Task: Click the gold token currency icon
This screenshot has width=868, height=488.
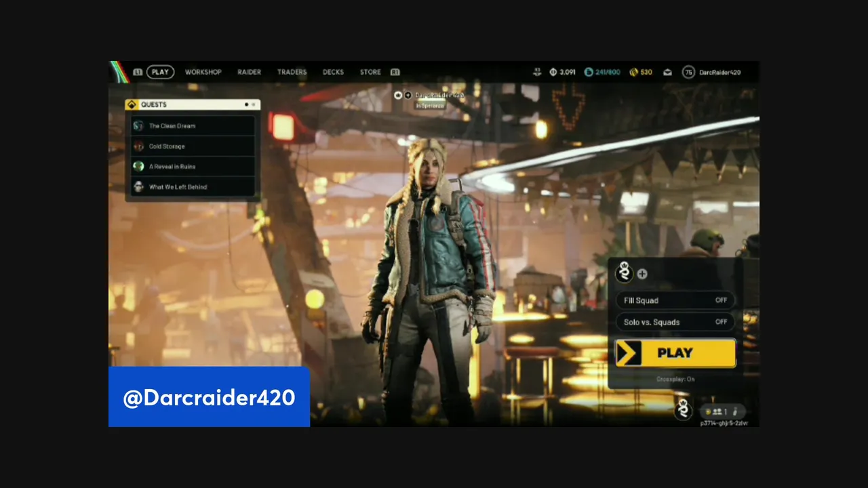Action: 634,72
